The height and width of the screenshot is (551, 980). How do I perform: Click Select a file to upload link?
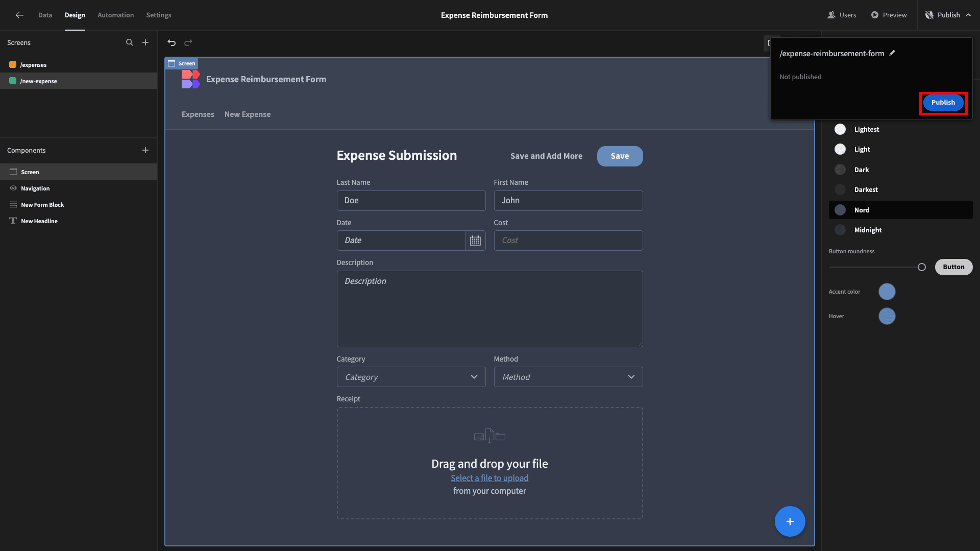(x=489, y=478)
